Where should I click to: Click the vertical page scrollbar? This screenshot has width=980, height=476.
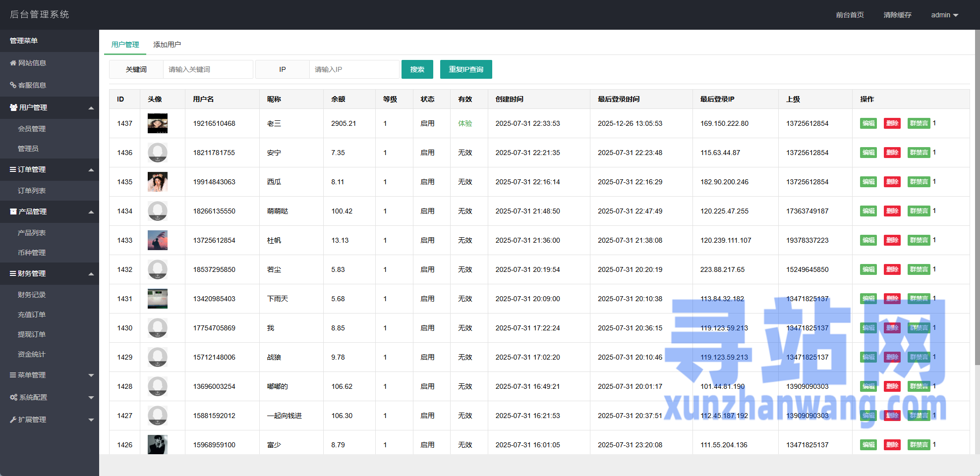coord(977,198)
